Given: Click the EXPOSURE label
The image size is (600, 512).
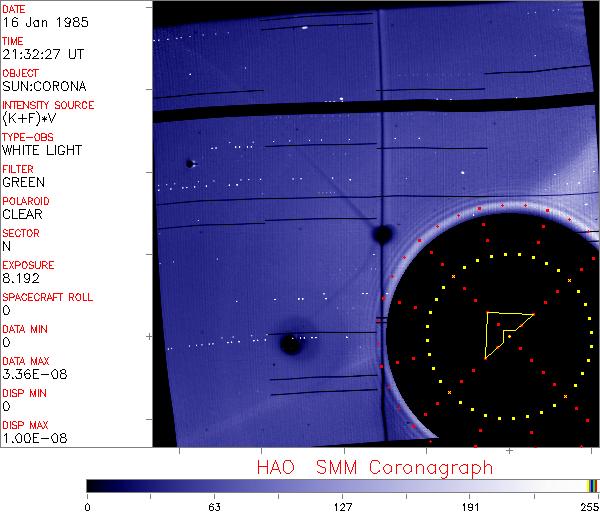Looking at the screenshot, I should pyautogui.click(x=28, y=265).
